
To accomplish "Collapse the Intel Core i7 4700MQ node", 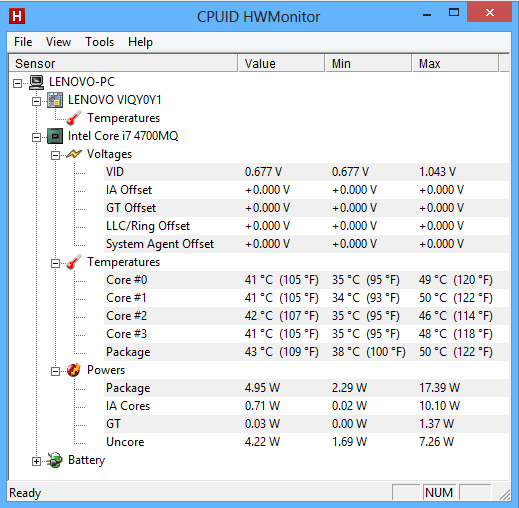I will (36, 137).
